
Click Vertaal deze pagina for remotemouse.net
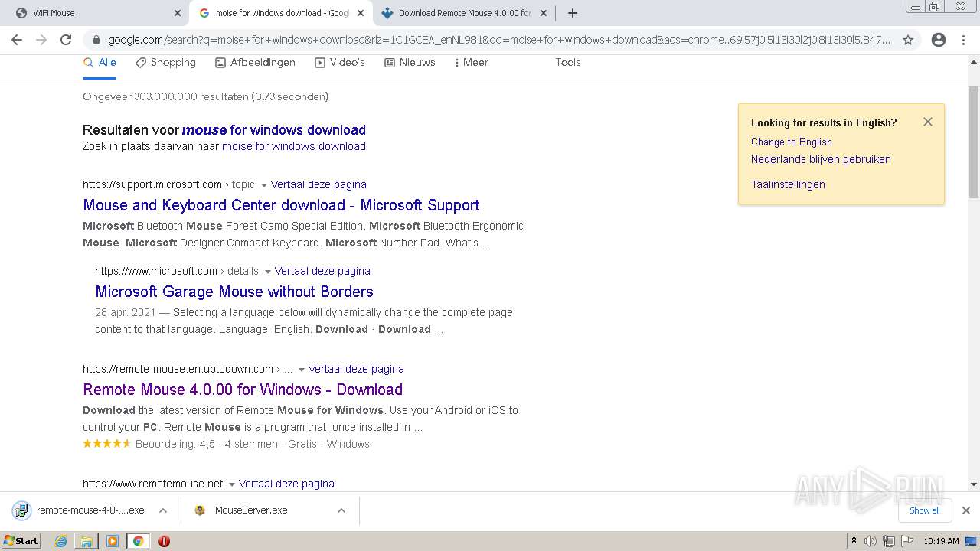(x=286, y=484)
